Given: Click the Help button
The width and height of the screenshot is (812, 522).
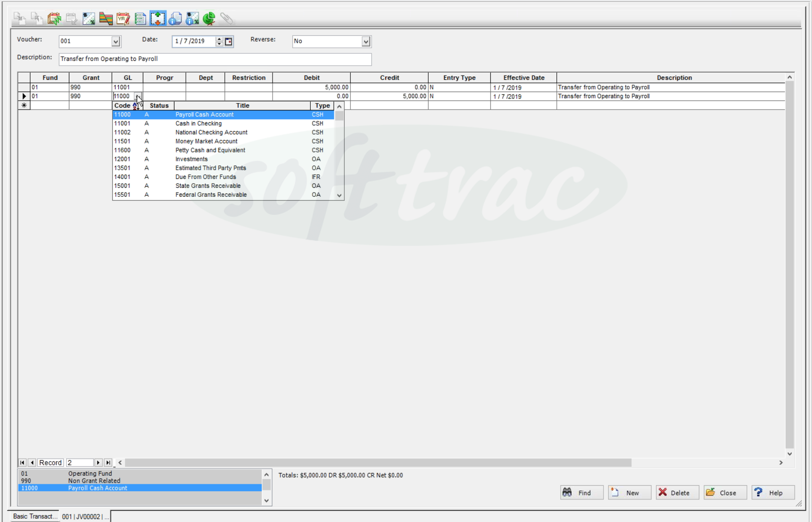Looking at the screenshot, I should coord(773,493).
